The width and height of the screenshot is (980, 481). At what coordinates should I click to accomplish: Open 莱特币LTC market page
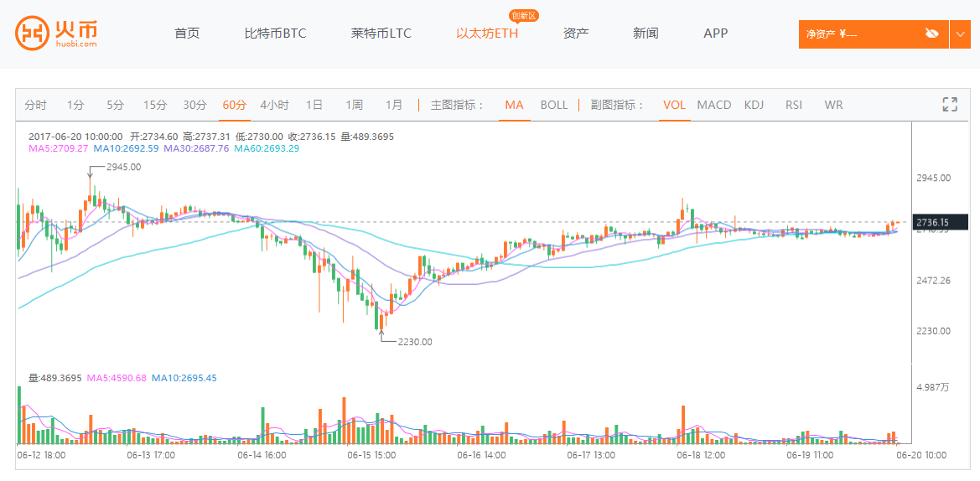click(x=381, y=34)
